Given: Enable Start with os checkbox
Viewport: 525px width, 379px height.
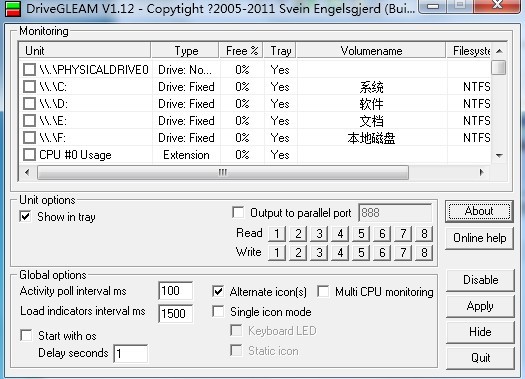Looking at the screenshot, I should tap(26, 335).
